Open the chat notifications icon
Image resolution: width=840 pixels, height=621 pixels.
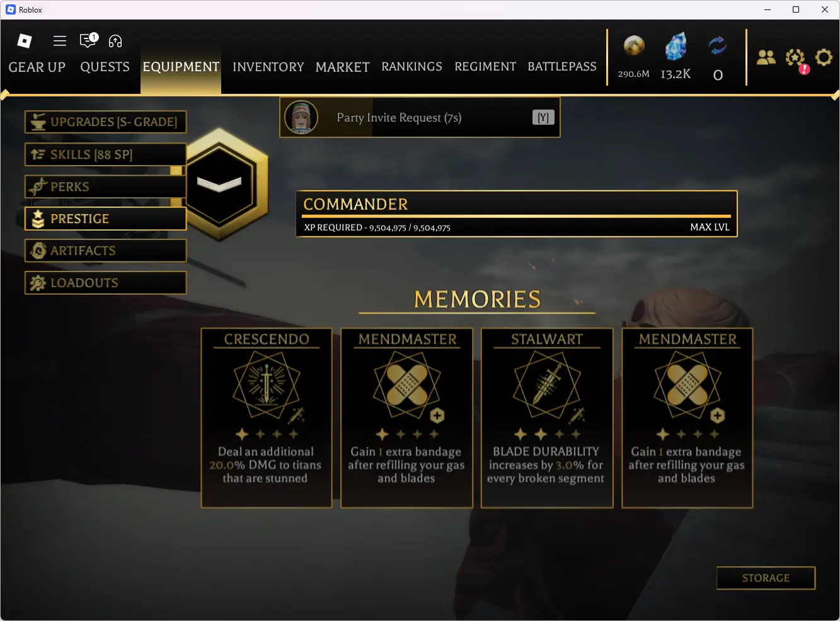pyautogui.click(x=89, y=40)
